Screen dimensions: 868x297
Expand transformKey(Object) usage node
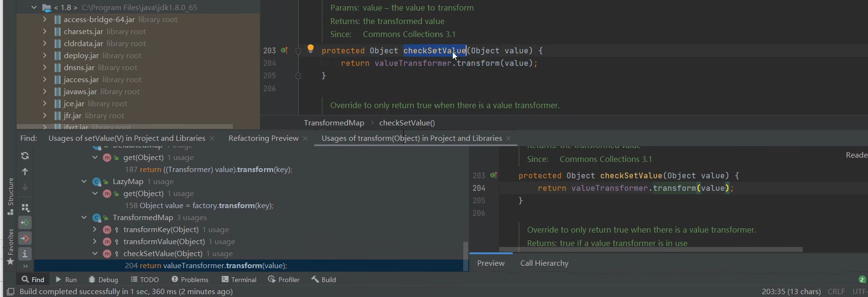pyautogui.click(x=95, y=230)
